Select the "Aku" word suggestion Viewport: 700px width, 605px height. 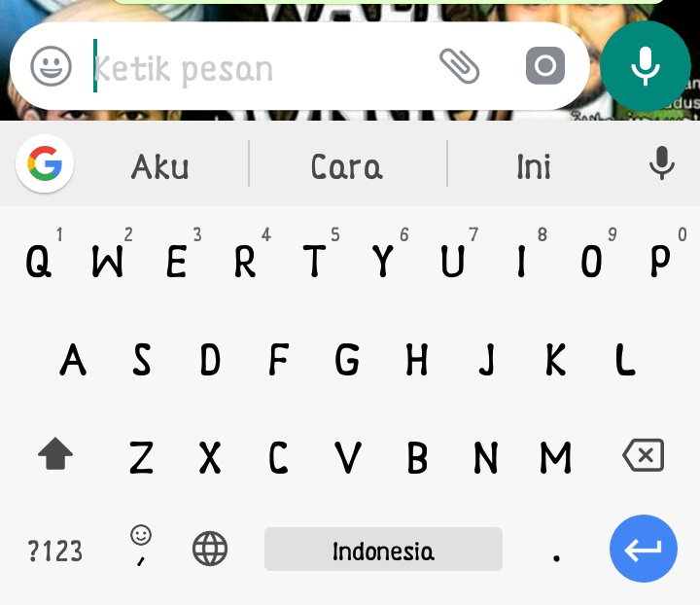pos(160,167)
